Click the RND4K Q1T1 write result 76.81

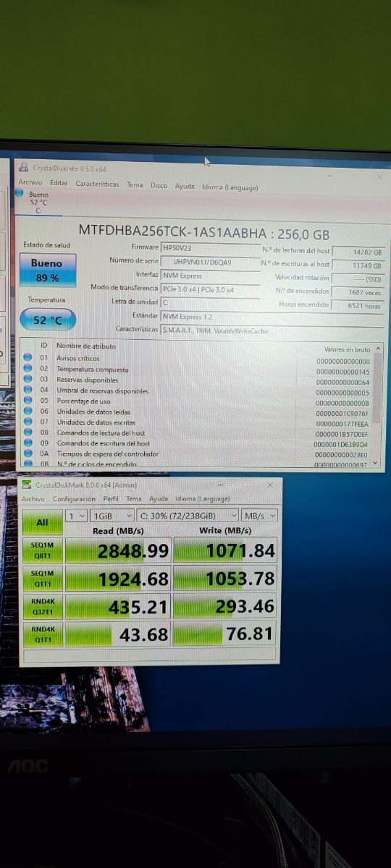[225, 635]
